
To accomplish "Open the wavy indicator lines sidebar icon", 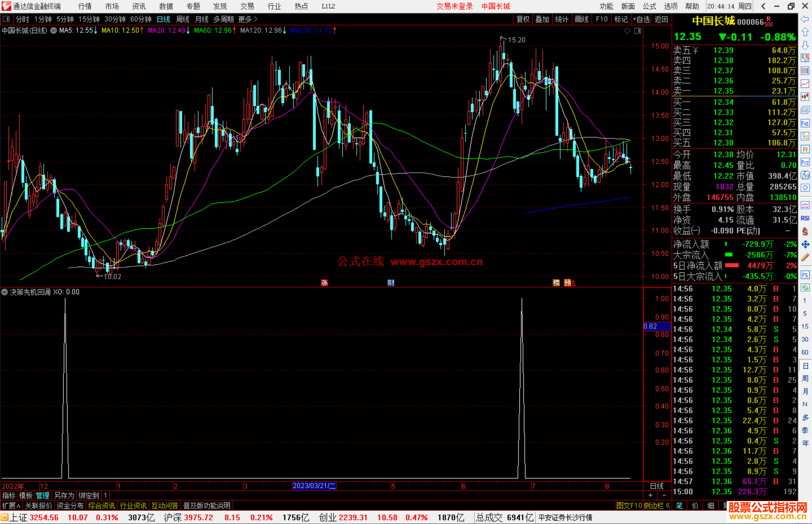I will click(x=805, y=205).
